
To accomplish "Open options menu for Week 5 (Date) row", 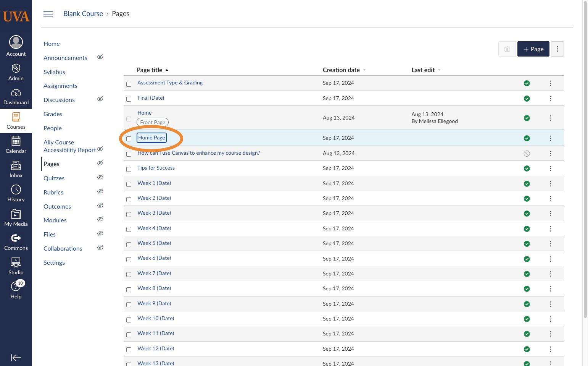I will pos(551,244).
